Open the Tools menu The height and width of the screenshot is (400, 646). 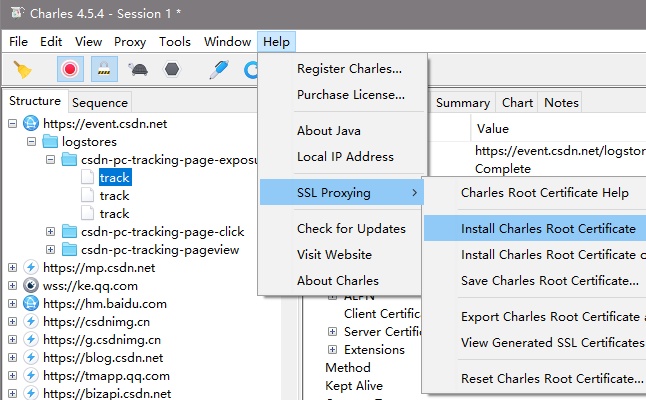coord(175,42)
